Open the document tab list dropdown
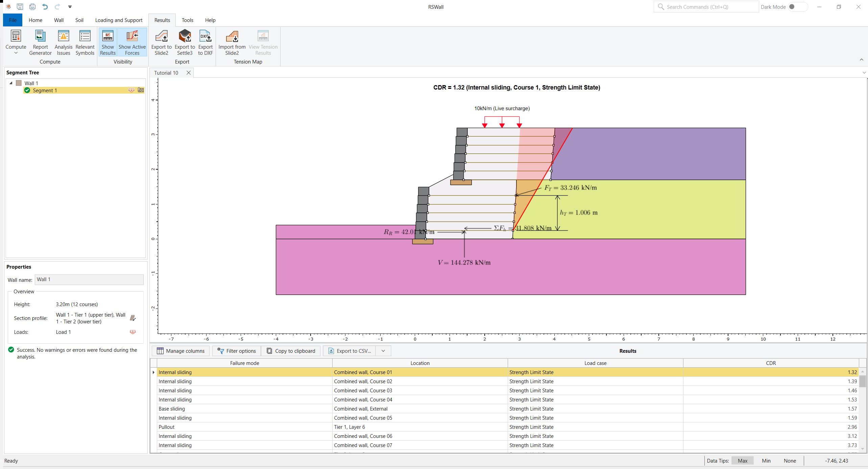Image resolution: width=868 pixels, height=469 pixels. pos(864,73)
